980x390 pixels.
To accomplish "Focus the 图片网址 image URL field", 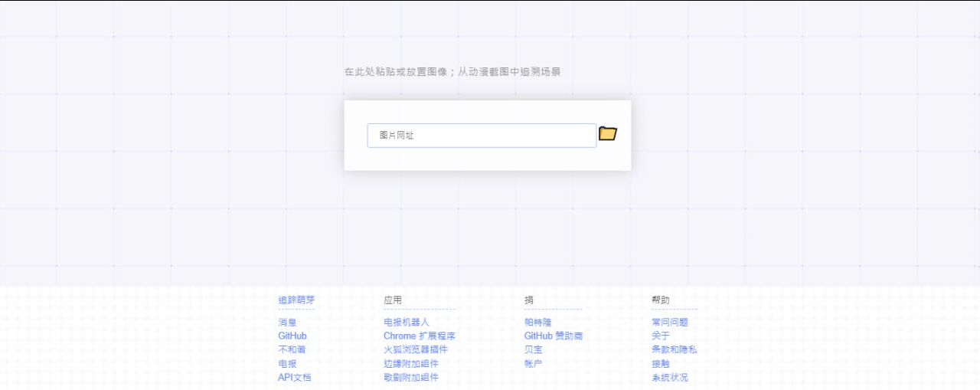I will click(x=481, y=136).
